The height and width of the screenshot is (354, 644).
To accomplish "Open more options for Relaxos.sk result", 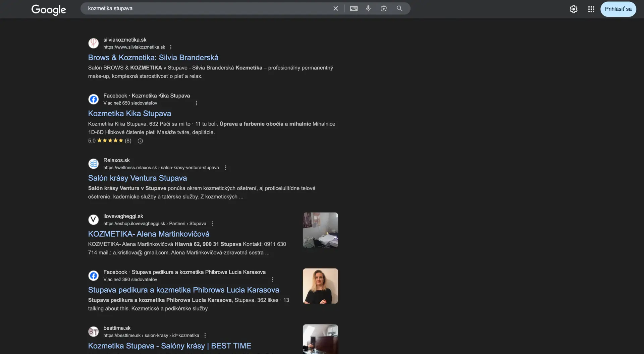I will tap(225, 168).
